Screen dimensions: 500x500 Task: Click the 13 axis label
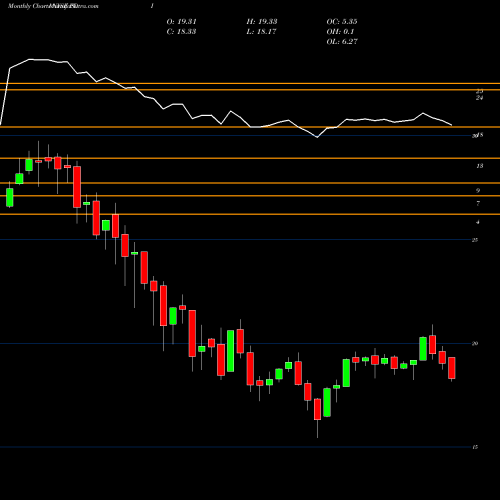480,166
